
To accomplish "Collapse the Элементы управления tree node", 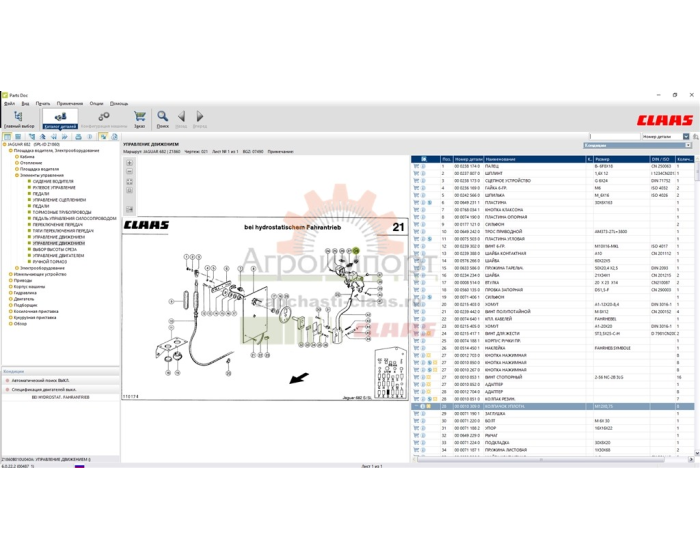I will click(17, 176).
